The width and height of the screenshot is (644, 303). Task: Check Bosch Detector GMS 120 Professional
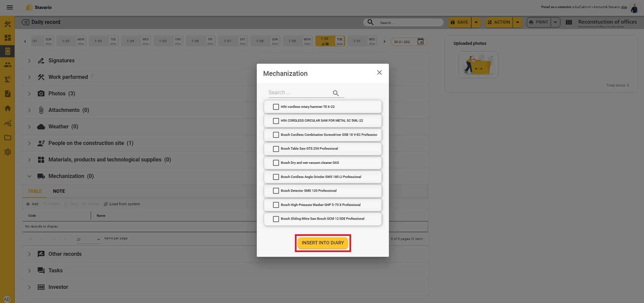(276, 191)
